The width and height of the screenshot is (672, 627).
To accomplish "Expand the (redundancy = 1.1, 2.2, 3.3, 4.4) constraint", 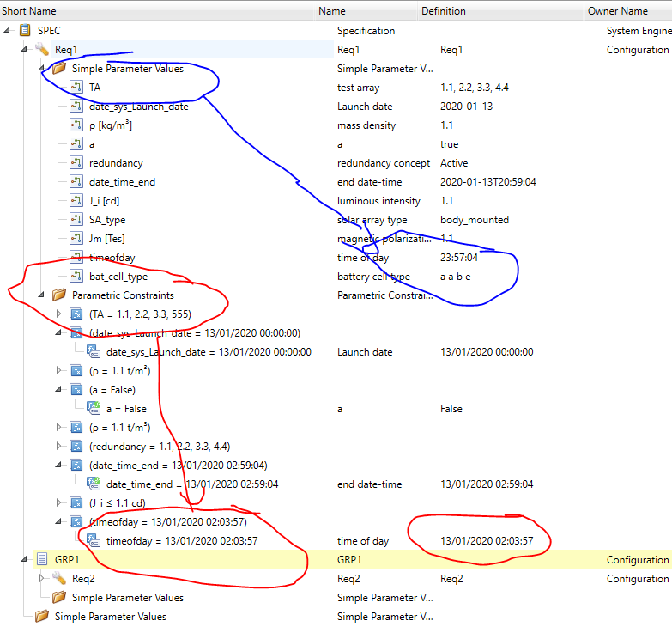I will click(58, 446).
